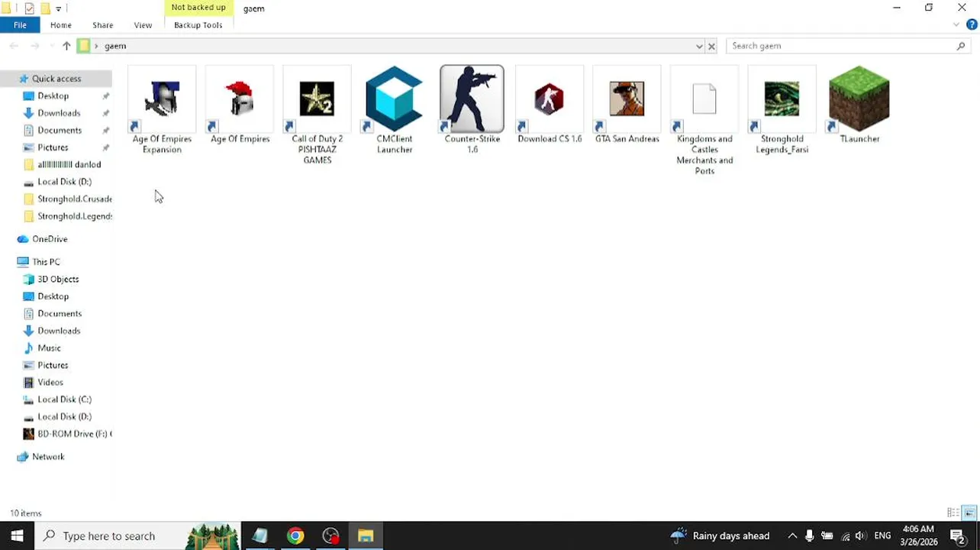The width and height of the screenshot is (980, 550).
Task: Click the Help question mark icon
Action: click(972, 25)
